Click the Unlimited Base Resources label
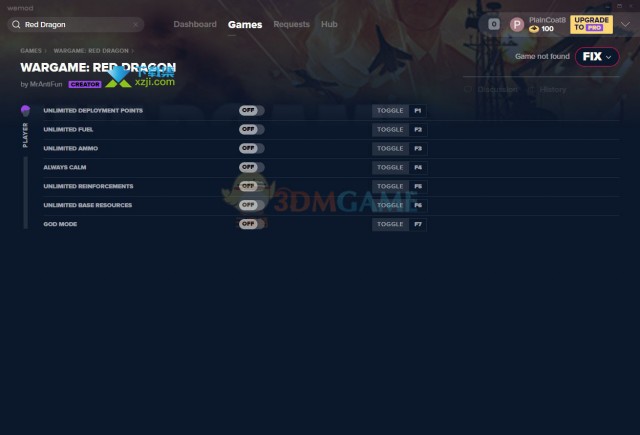The image size is (640, 435). [x=88, y=205]
